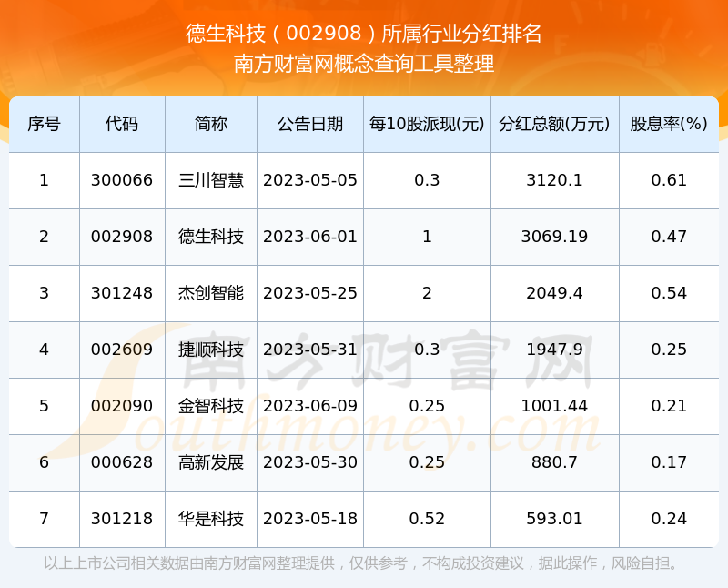Screen dimensions: 728x588
Task: Click date 2023-05-30
Action: click(x=310, y=462)
